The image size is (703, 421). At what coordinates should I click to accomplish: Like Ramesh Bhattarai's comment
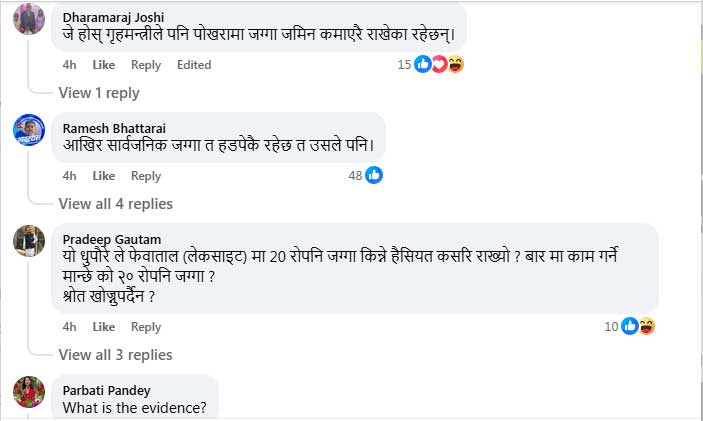[x=104, y=176]
